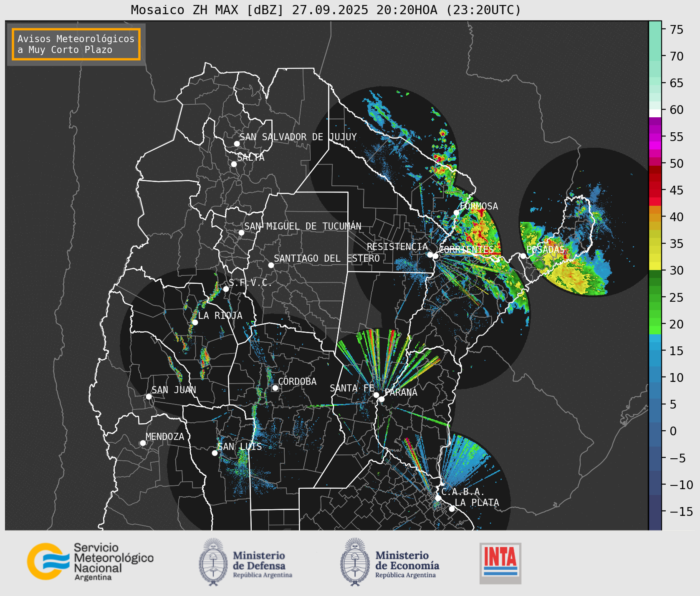Select the San Miguel de Tucumán marker dot

[241, 232]
